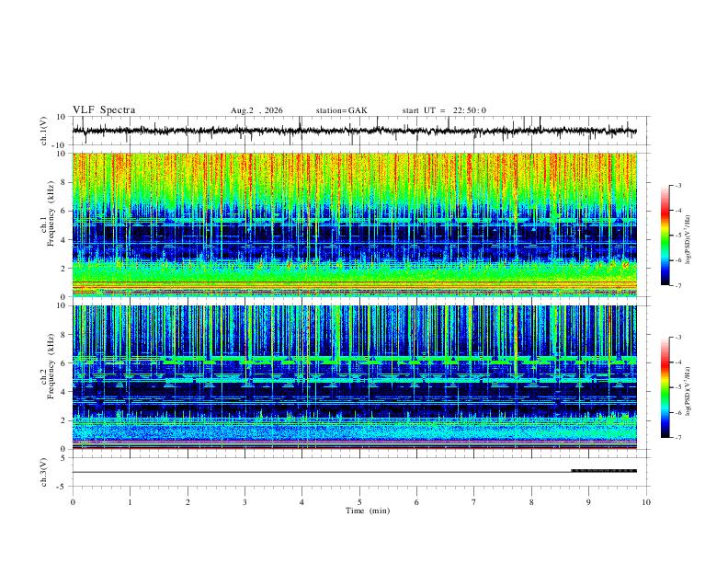Screen dimensions: 728x563
Task: Click the 0 tick on the time axis
Action: 73,502
